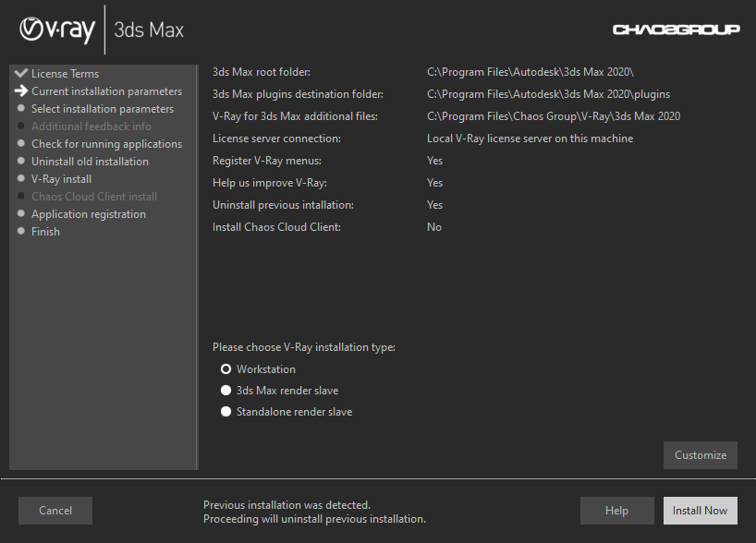Click the Install Now button
Viewport: 756px width, 543px height.
[700, 510]
